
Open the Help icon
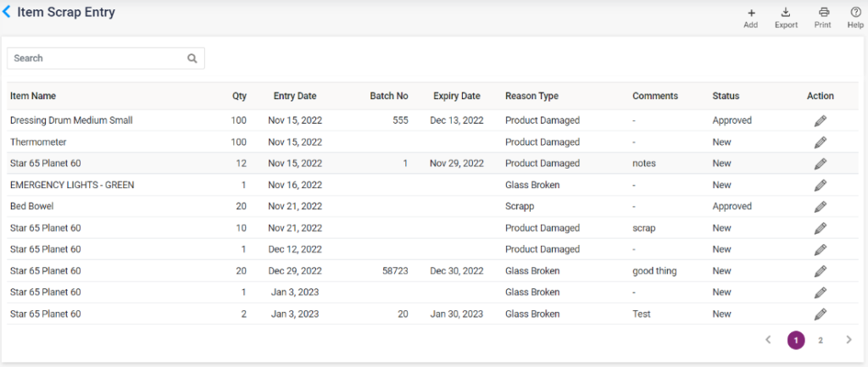coord(855,17)
